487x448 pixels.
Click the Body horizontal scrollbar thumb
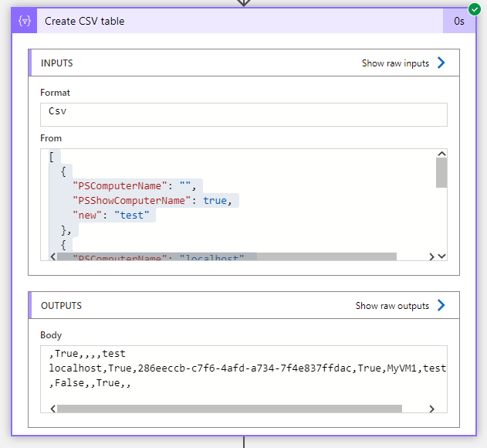click(x=229, y=409)
